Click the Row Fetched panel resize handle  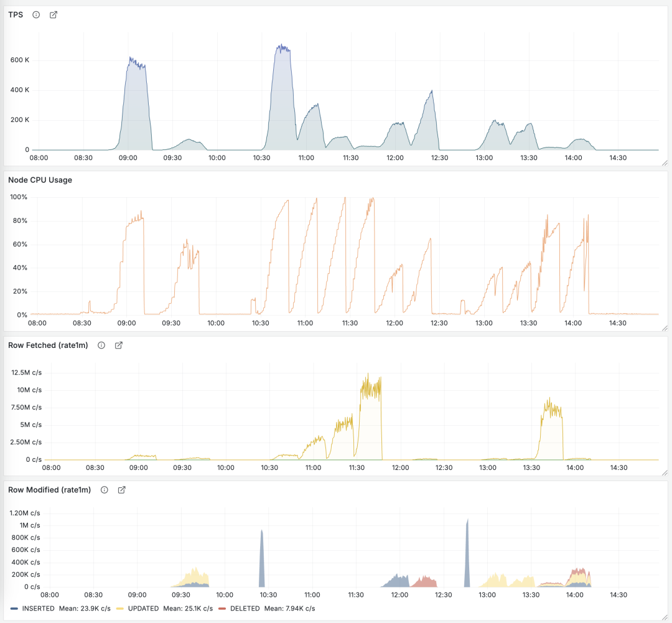tap(664, 472)
